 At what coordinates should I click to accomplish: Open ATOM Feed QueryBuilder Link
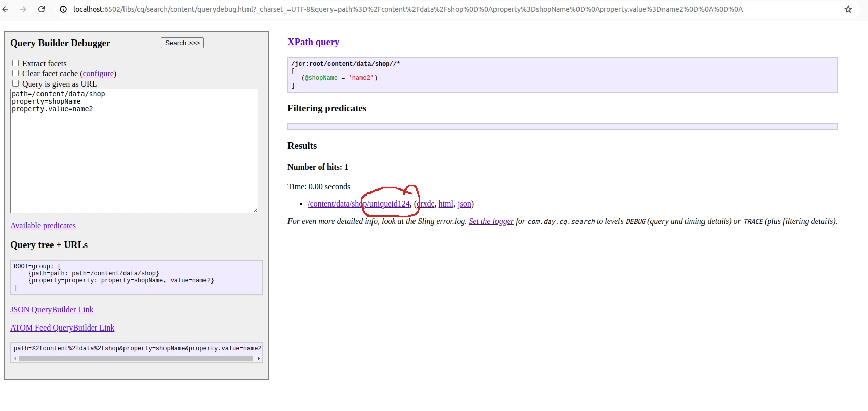tap(62, 328)
